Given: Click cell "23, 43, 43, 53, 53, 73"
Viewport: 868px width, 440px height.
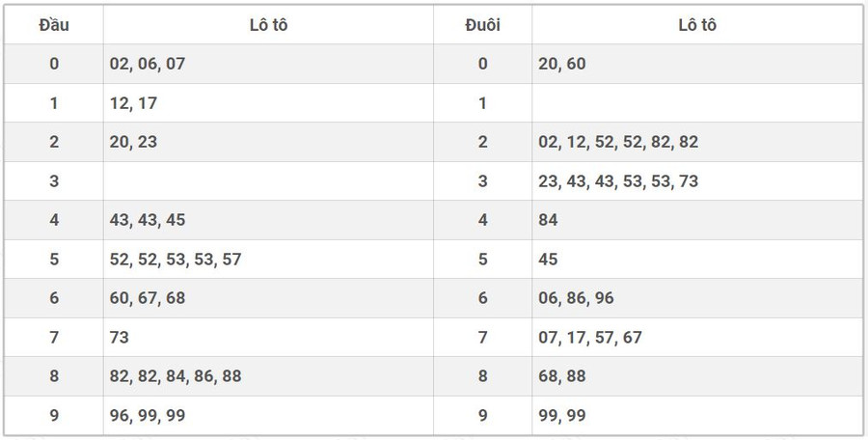Looking at the screenshot, I should pyautogui.click(x=618, y=181).
